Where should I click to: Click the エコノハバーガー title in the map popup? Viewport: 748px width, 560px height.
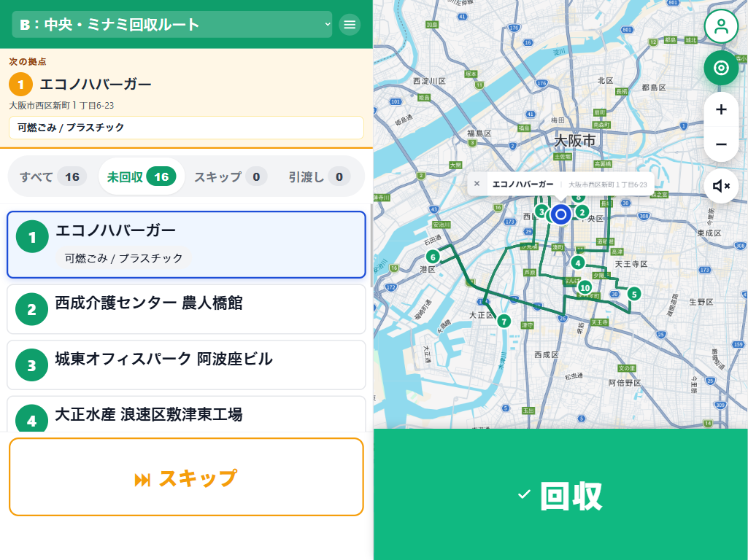(x=523, y=184)
